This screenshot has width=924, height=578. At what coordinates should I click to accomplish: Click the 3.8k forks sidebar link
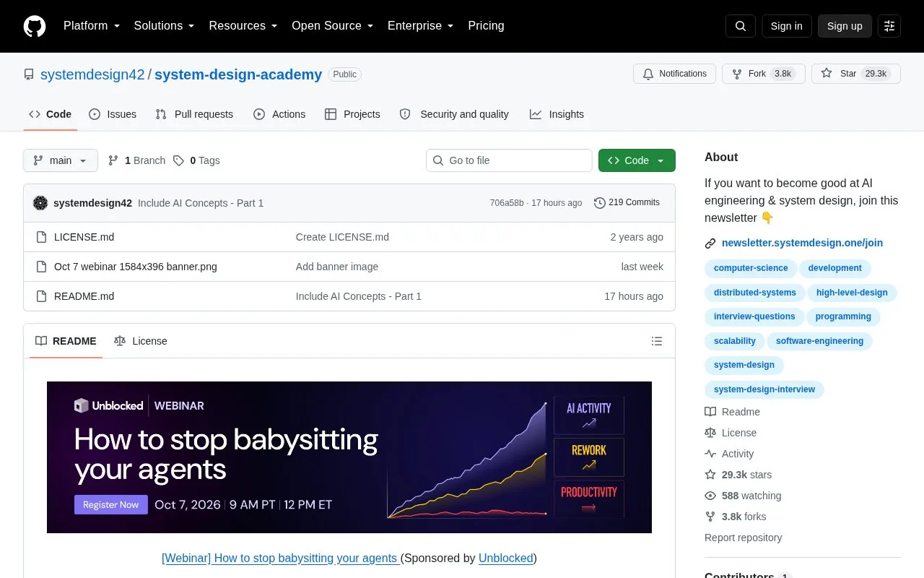736,517
